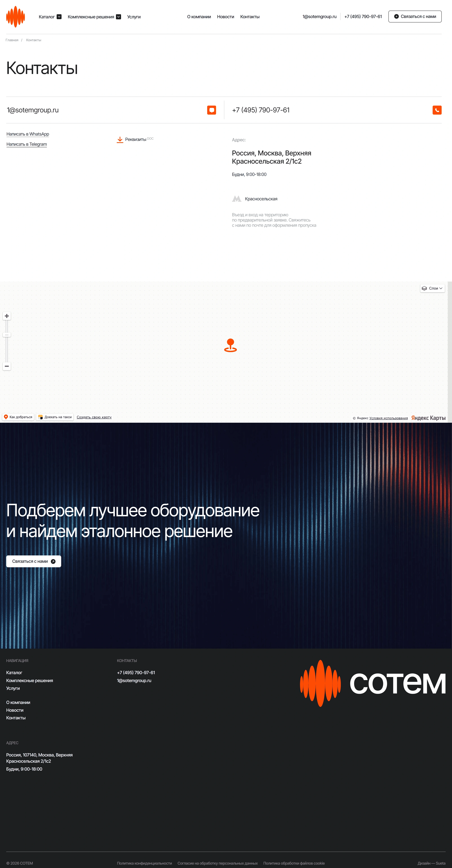The height and width of the screenshot is (868, 452).
Task: Open the Слои map layers dropdown
Action: tap(433, 288)
